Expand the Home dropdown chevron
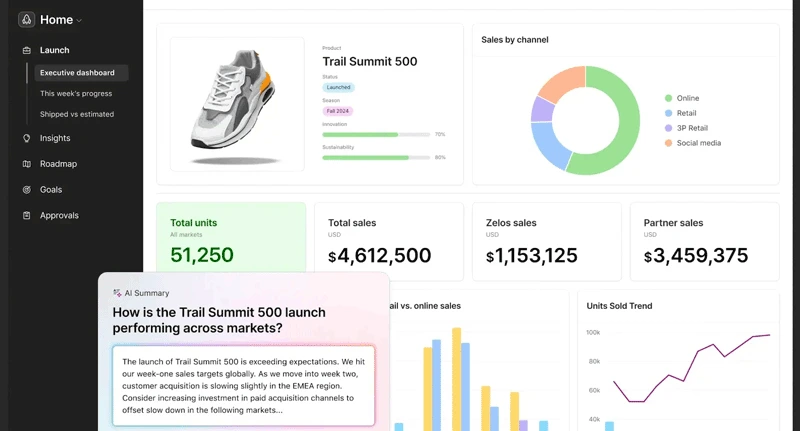Viewport: 800px width, 431px height. coord(79,20)
